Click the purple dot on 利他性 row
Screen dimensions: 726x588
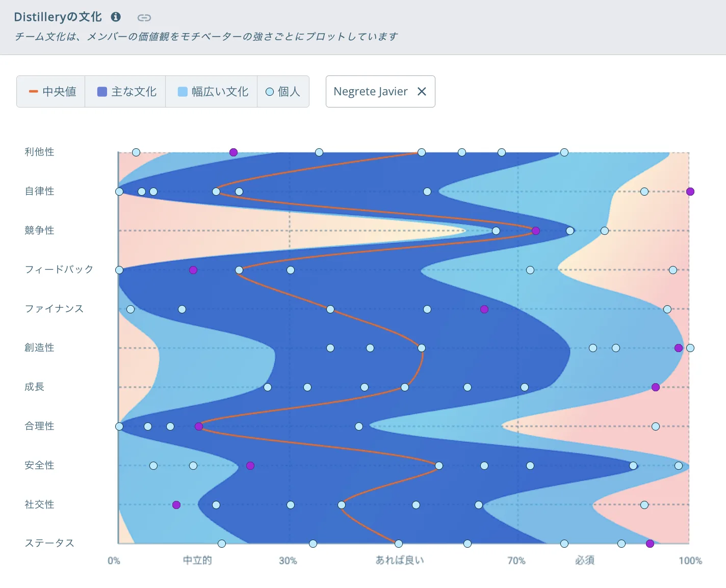[234, 152]
